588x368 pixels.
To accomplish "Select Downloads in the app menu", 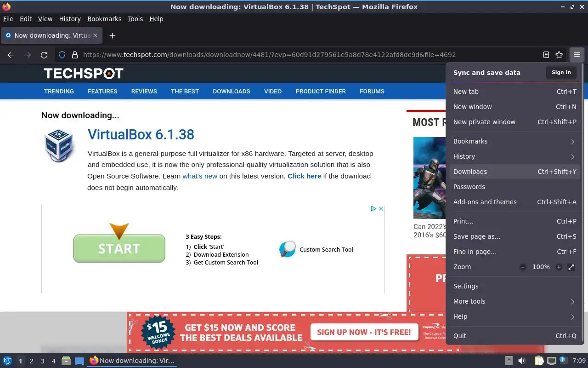I will point(514,172).
